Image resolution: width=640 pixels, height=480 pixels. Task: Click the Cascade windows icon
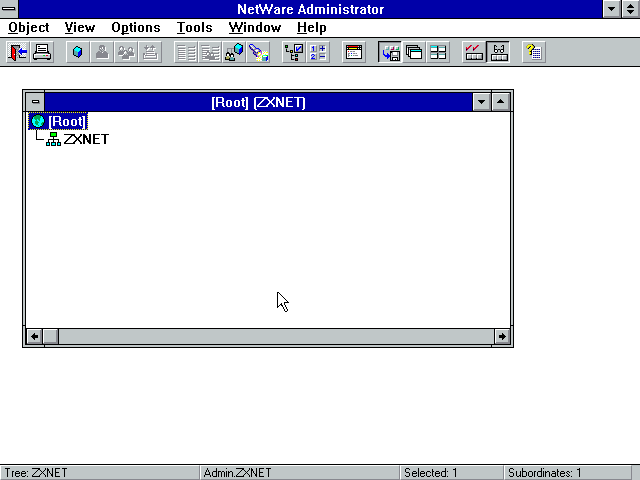click(414, 52)
